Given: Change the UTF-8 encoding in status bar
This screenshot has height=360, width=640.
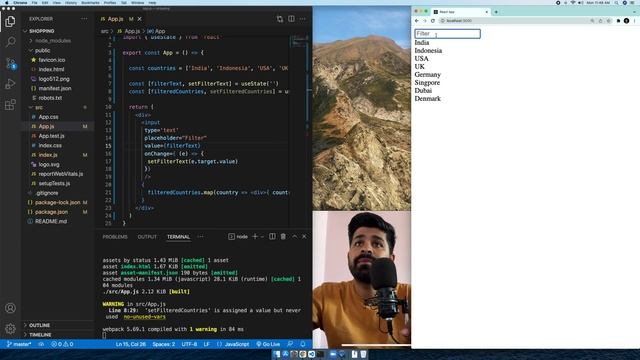Looking at the screenshot, I should 189,344.
